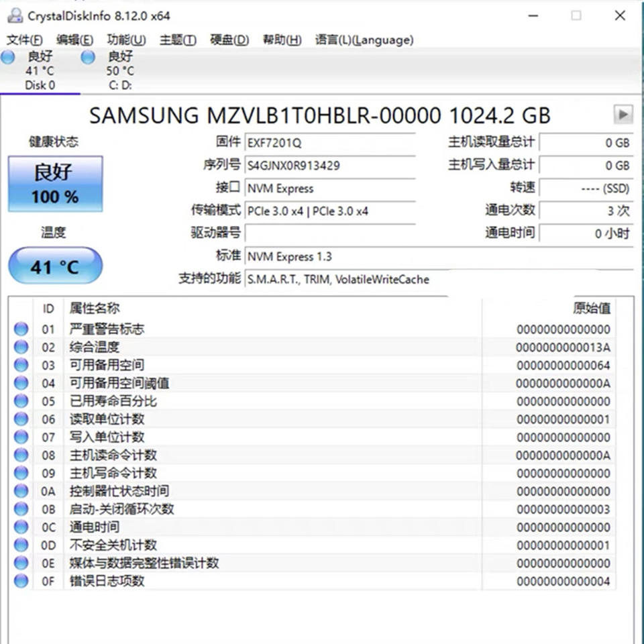The image size is (644, 644).
Task: Click the 通电次数 value 3 次
Action: point(586,211)
